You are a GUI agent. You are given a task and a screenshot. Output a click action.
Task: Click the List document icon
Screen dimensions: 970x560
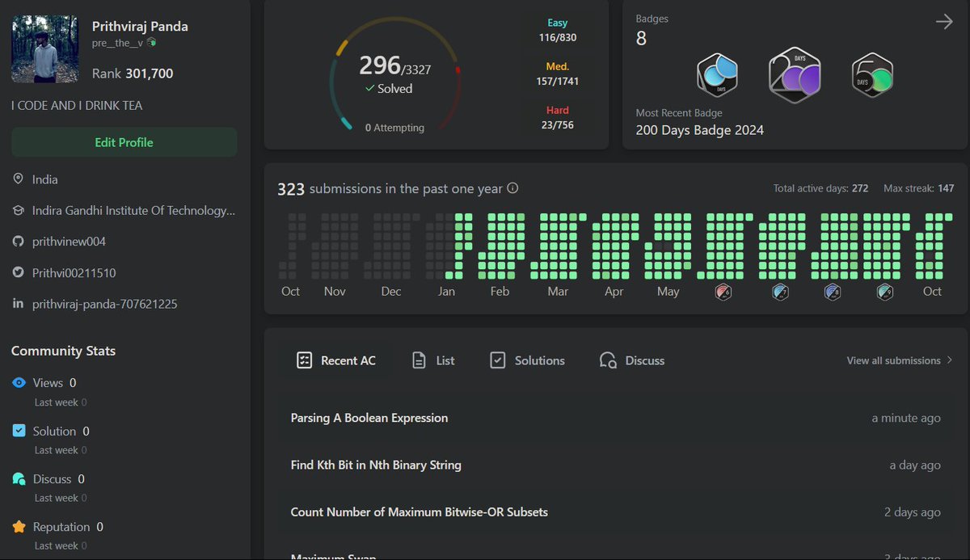pyautogui.click(x=419, y=360)
